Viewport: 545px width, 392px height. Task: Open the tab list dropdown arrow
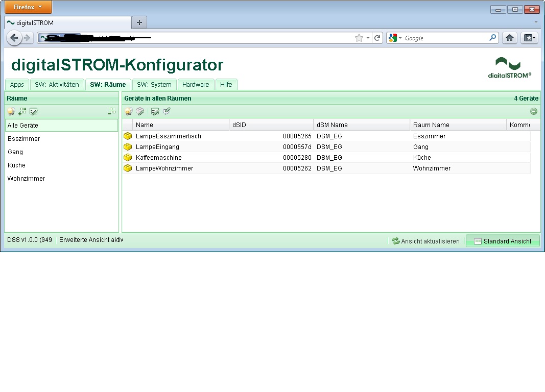pos(536,22)
